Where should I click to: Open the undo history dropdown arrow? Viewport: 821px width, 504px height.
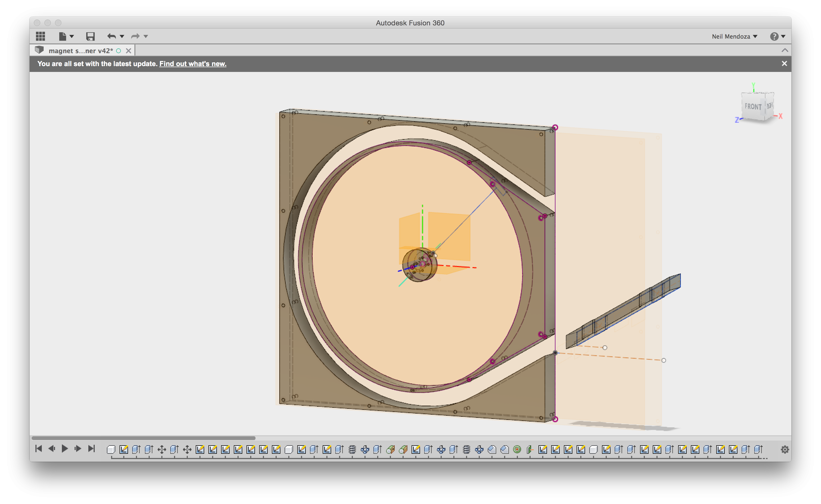[x=122, y=36]
